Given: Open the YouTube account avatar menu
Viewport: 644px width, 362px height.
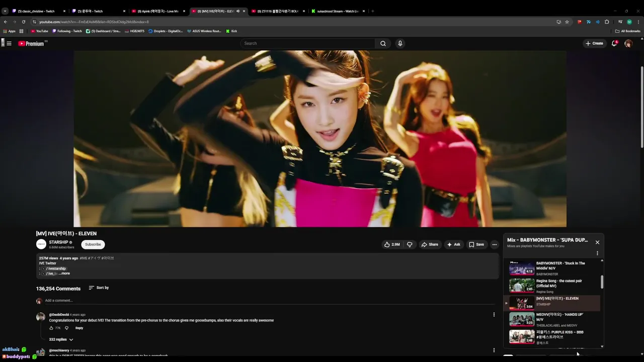Looking at the screenshot, I should tap(628, 43).
